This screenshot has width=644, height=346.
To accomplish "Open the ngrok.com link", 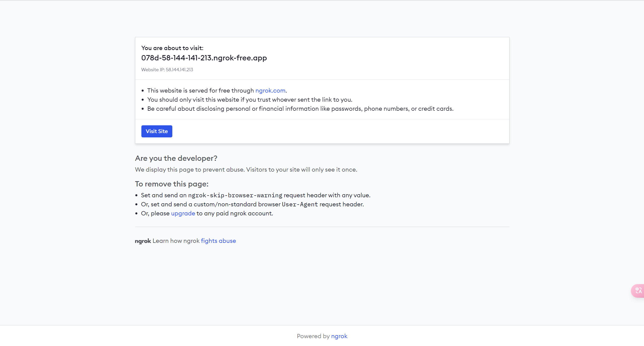I will coord(270,91).
